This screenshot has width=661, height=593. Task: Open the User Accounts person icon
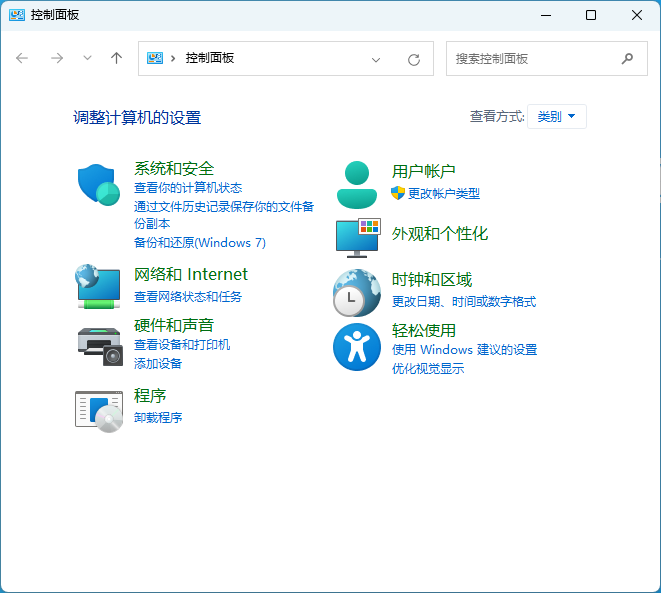tap(357, 185)
